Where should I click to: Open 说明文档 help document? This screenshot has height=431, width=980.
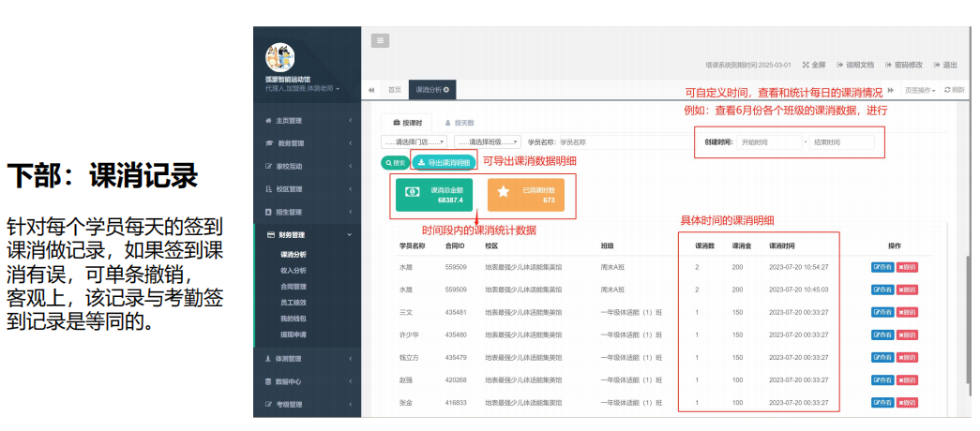point(854,65)
